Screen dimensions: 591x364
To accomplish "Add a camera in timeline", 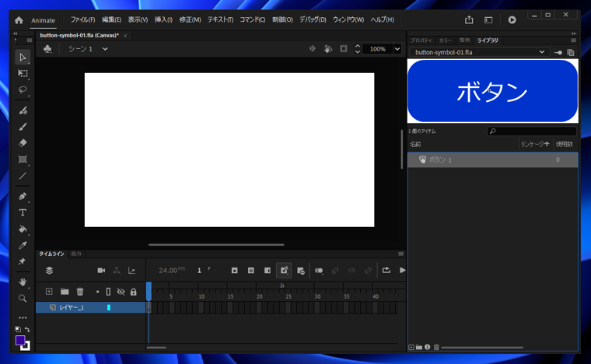I will pos(101,270).
